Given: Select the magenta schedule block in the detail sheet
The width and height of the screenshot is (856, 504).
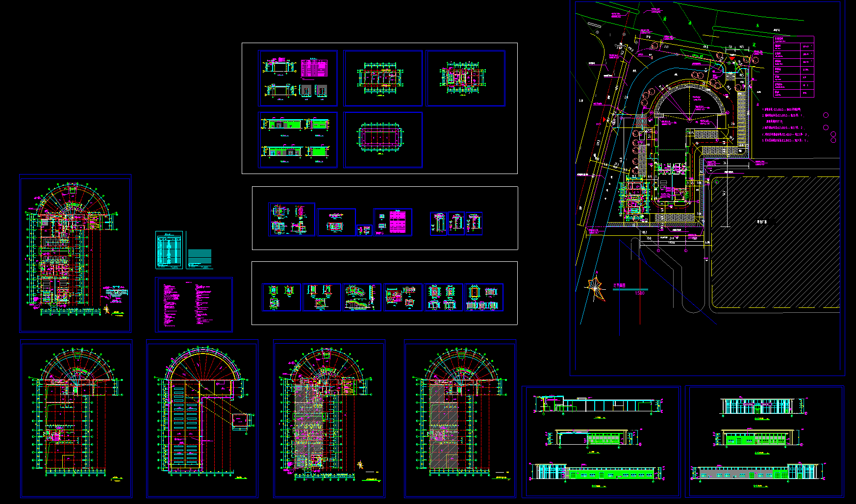Looking at the screenshot, I should point(397,222).
